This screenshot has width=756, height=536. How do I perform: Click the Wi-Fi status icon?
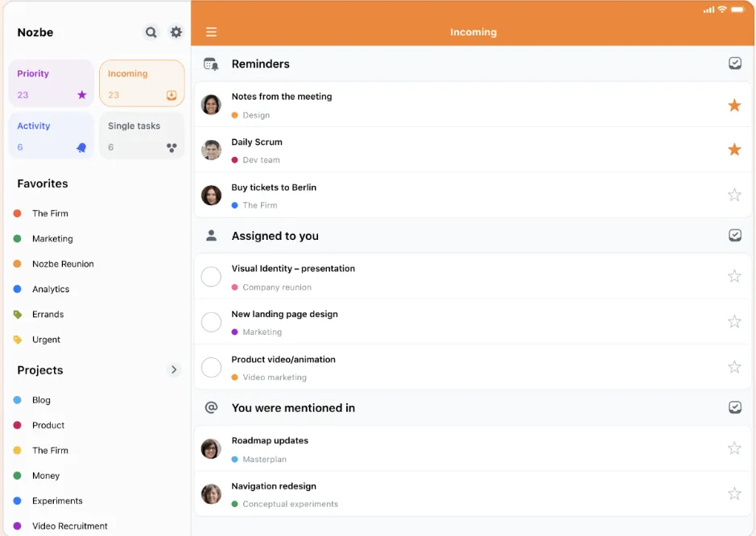click(x=721, y=9)
